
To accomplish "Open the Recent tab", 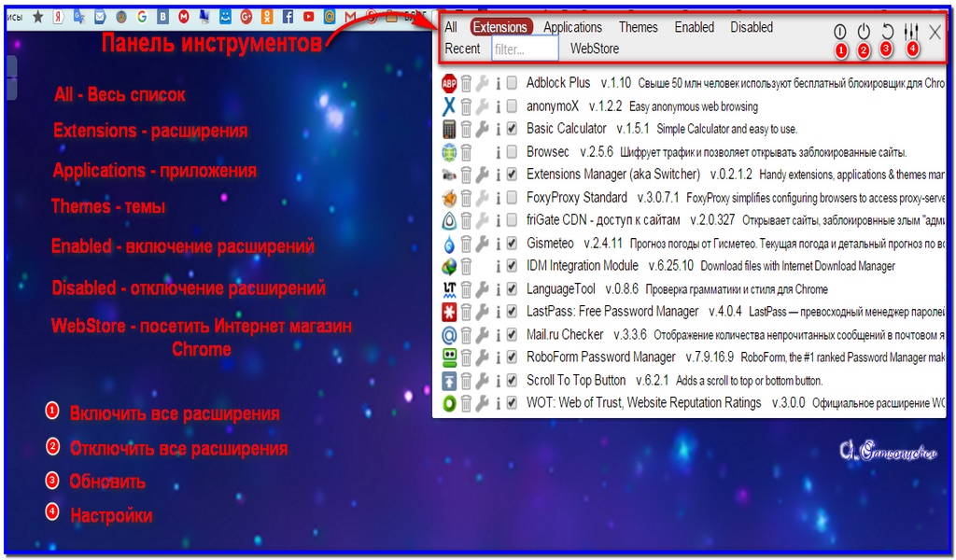I will tap(462, 49).
